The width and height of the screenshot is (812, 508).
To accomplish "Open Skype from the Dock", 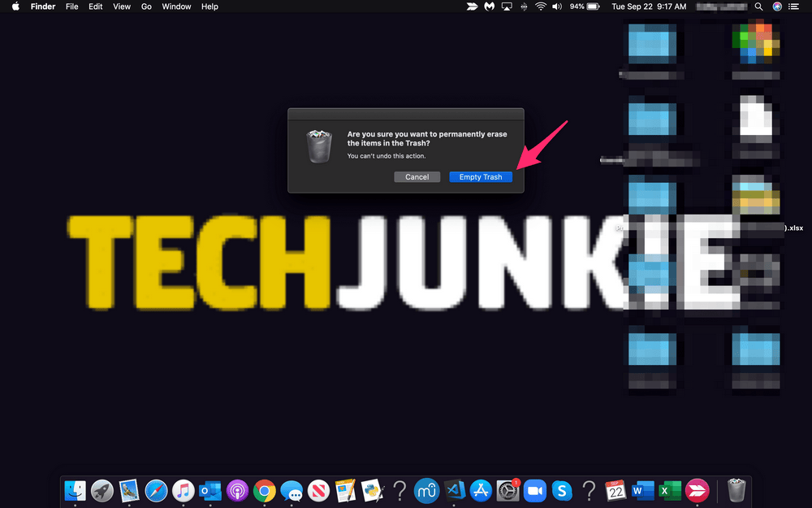I will (562, 491).
